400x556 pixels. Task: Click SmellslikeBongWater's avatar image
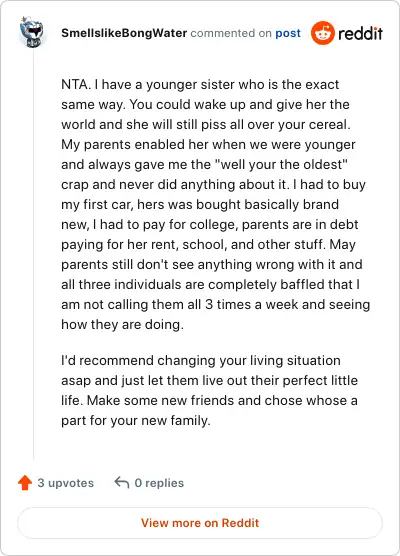pyautogui.click(x=32, y=32)
